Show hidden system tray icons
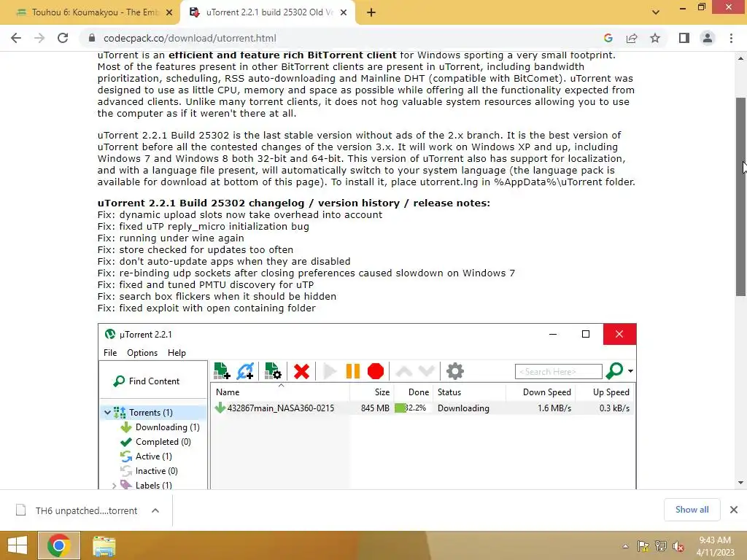 tap(625, 546)
